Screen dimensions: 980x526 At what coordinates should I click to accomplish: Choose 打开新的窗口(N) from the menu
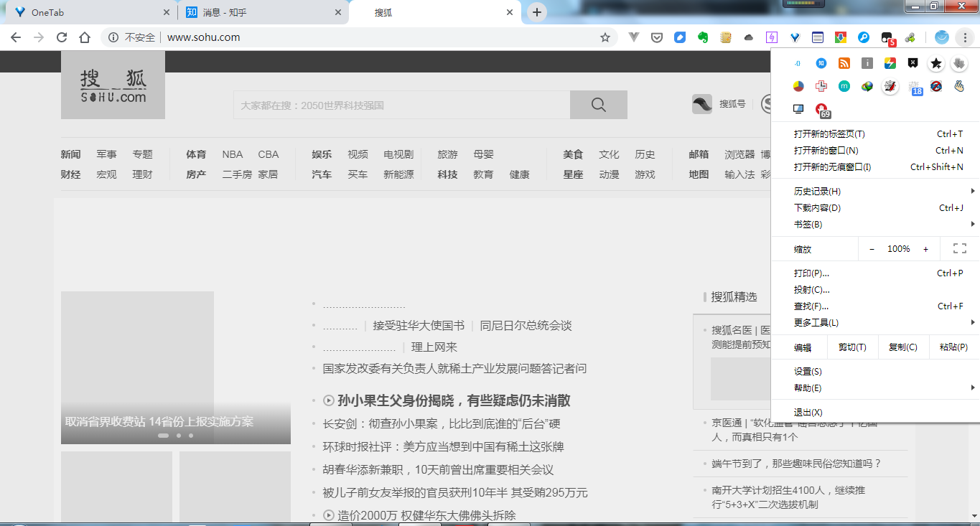click(x=874, y=151)
